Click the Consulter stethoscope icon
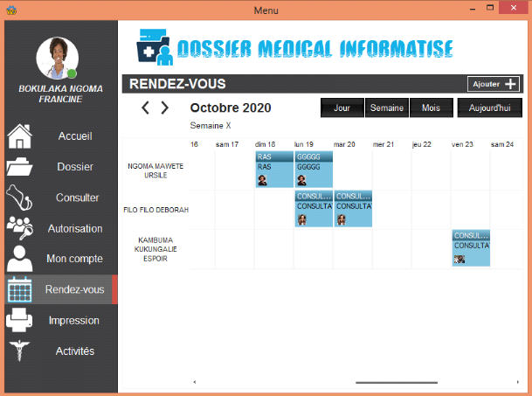532x396 pixels. (19, 198)
